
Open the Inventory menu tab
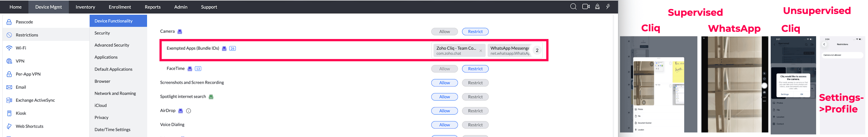(85, 7)
